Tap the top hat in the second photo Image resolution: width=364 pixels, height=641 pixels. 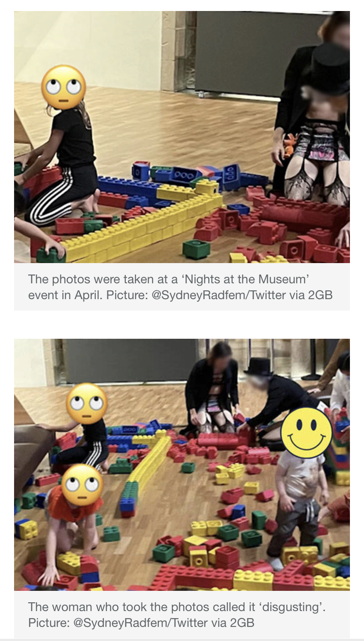point(258,366)
